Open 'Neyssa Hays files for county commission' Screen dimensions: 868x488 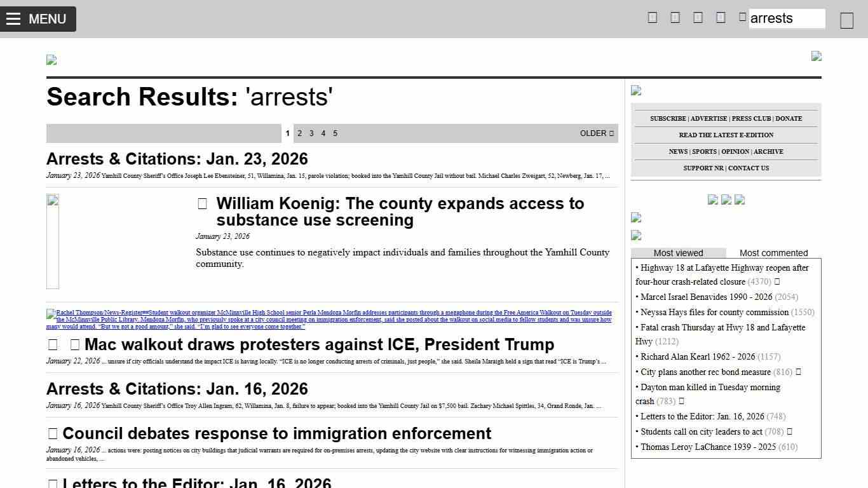[x=714, y=312]
